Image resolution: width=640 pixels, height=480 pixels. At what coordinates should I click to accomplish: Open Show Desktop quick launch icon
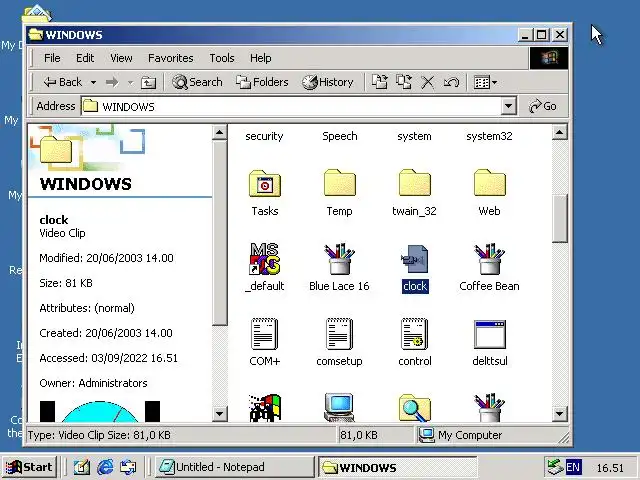click(82, 467)
